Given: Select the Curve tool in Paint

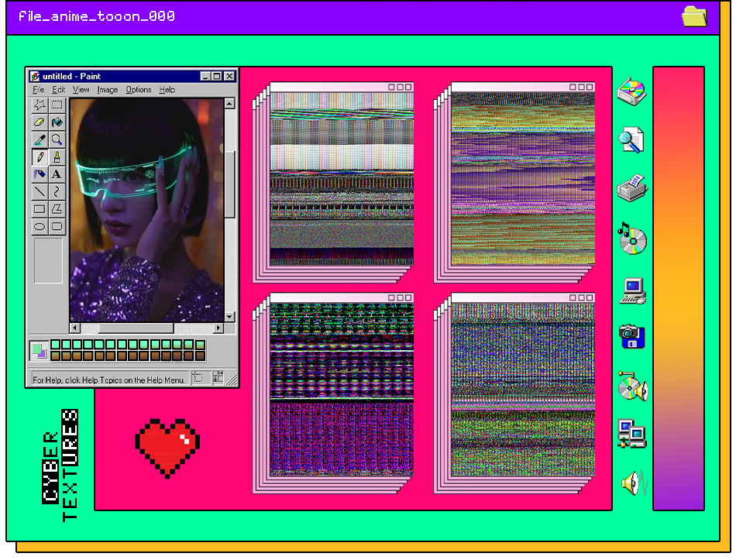Looking at the screenshot, I should point(57,191).
